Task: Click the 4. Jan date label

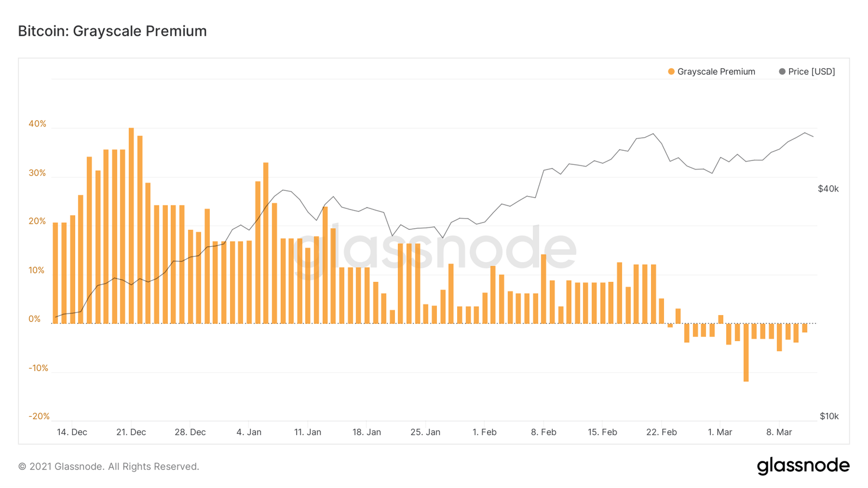Action: [x=249, y=432]
